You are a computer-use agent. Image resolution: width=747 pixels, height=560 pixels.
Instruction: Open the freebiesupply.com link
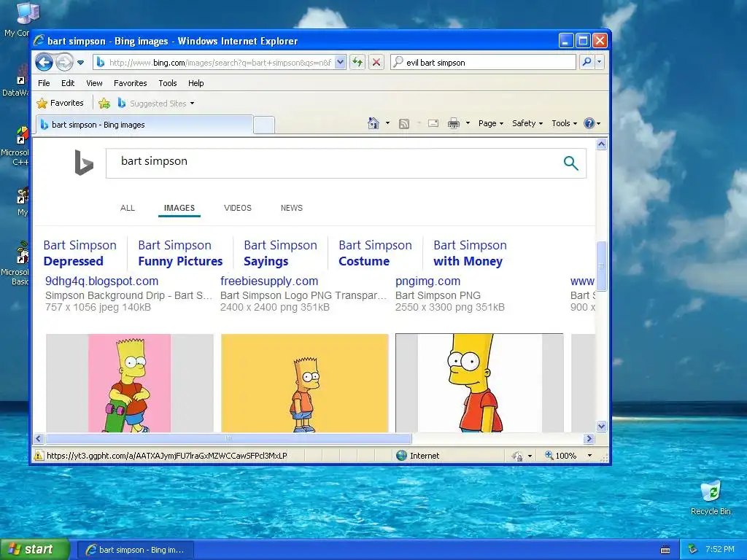269,281
